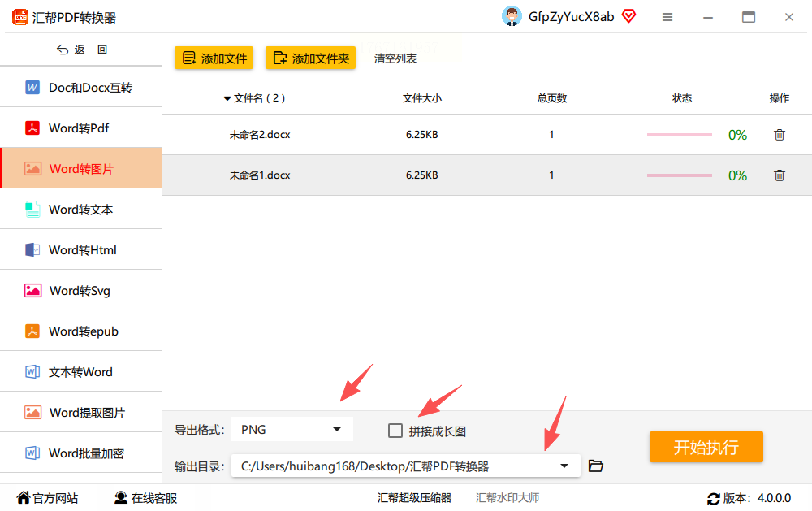
Task: Click the 版本: 4.0.0.0 text
Action: (757, 498)
